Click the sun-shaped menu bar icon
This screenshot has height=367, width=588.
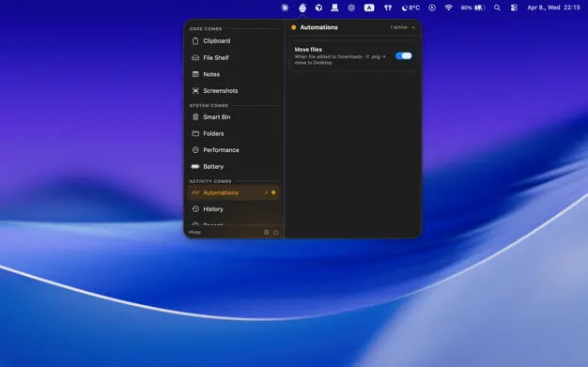[285, 8]
